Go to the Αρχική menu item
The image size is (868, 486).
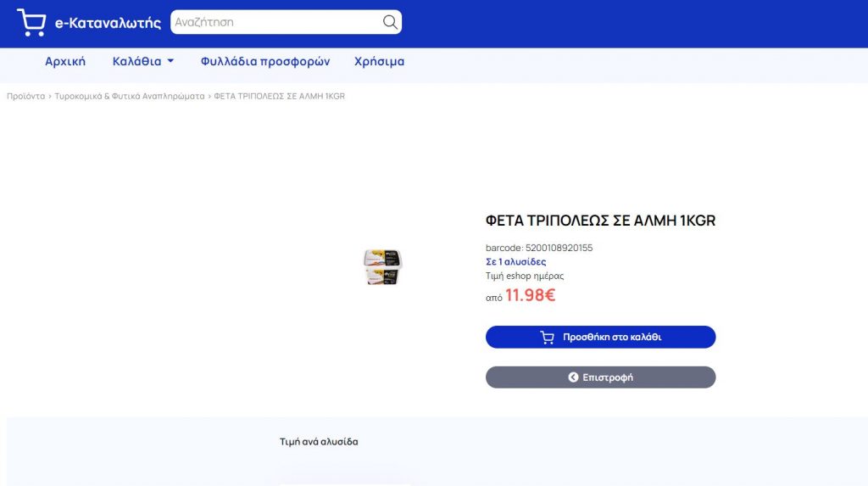click(x=65, y=62)
